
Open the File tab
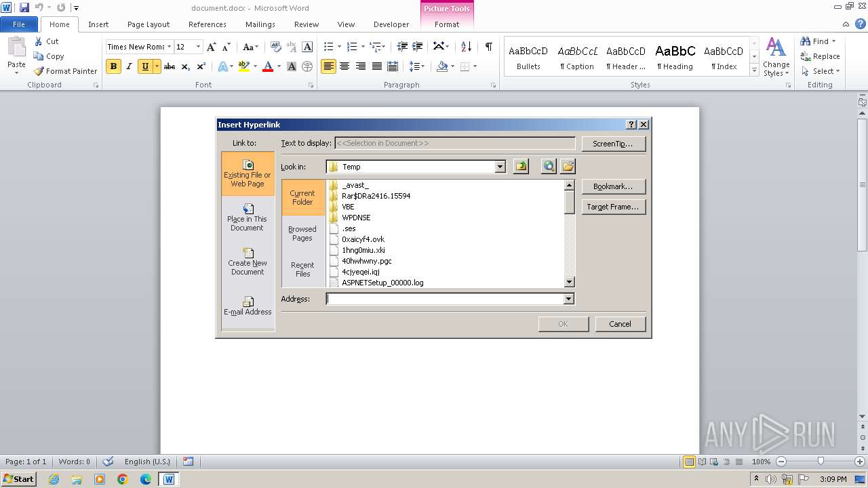(19, 24)
